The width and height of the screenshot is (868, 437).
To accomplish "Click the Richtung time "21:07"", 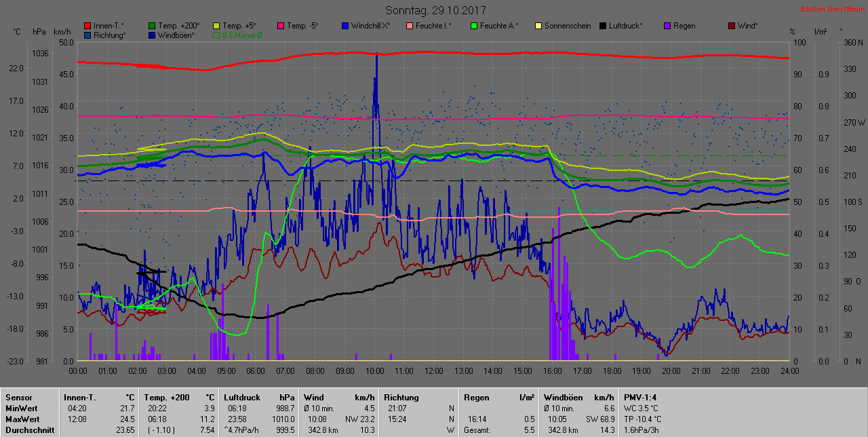I will (398, 408).
